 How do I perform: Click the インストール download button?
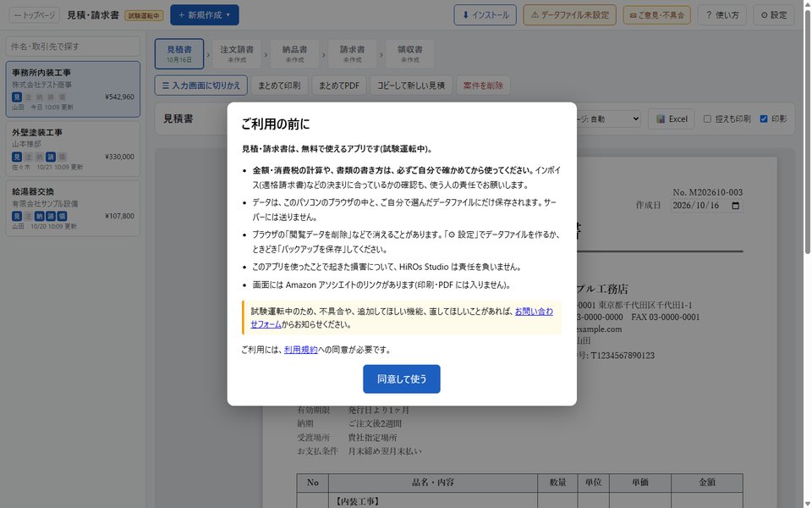486,15
